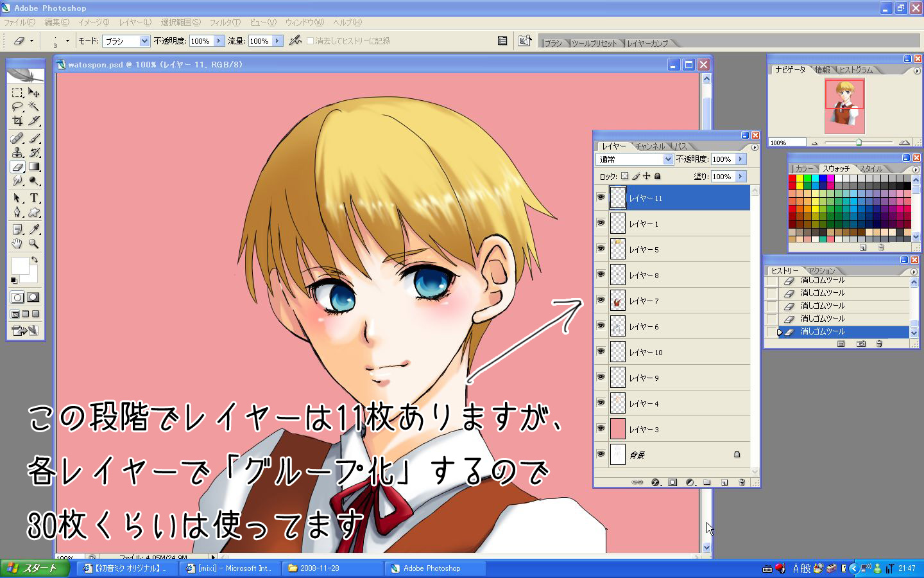Choose the Magic Wand tool
924x578 pixels.
pyautogui.click(x=34, y=107)
